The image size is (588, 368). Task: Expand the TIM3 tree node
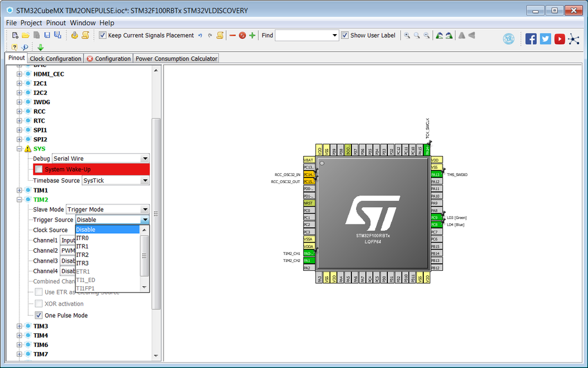[x=19, y=326]
